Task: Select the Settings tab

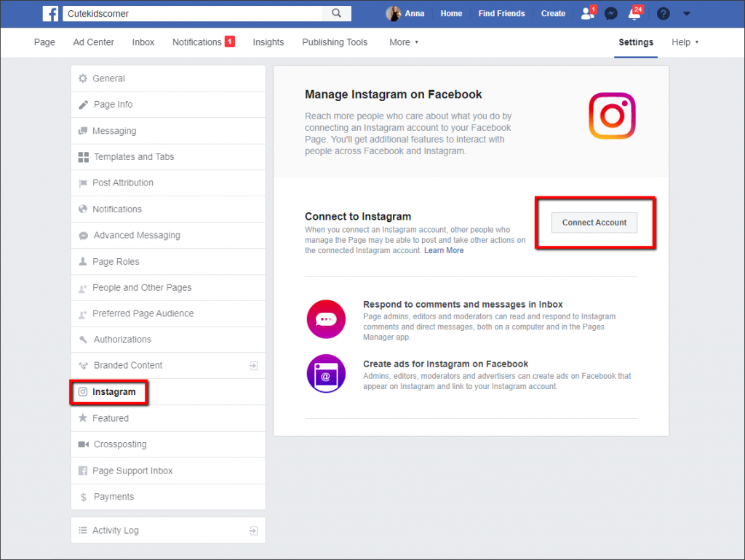Action: (x=636, y=42)
